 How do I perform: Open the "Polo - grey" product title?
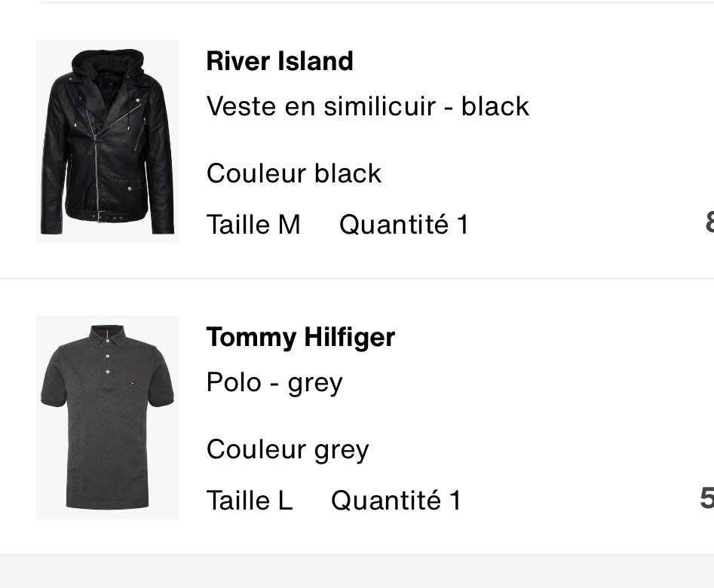point(274,382)
